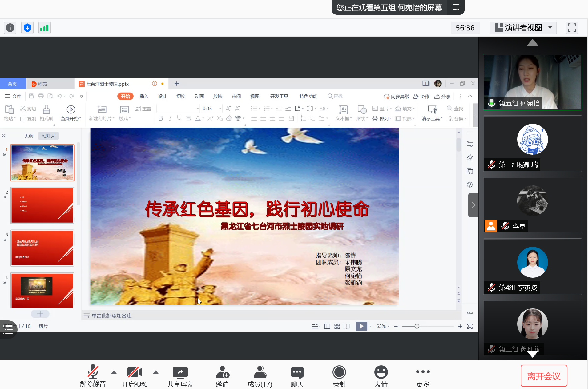
Task: Open font name dropdown box
Action: coord(178,109)
